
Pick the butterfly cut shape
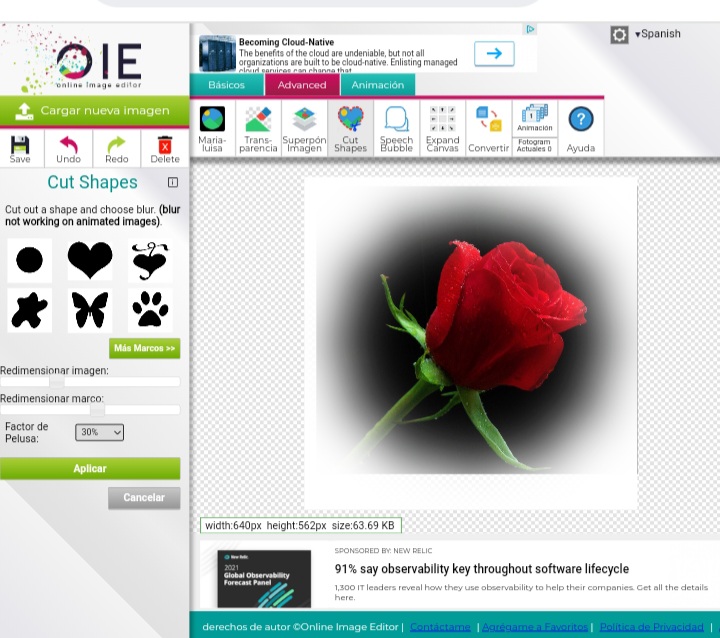pyautogui.click(x=90, y=310)
